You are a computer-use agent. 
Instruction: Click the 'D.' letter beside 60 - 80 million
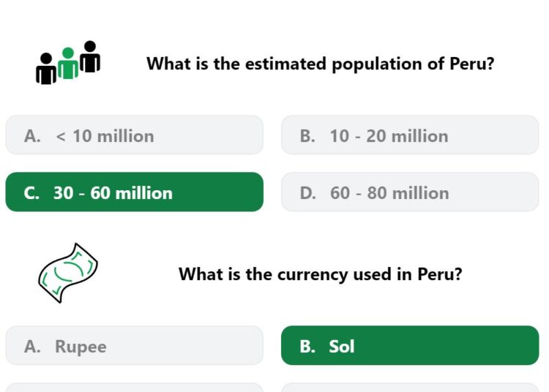307,193
